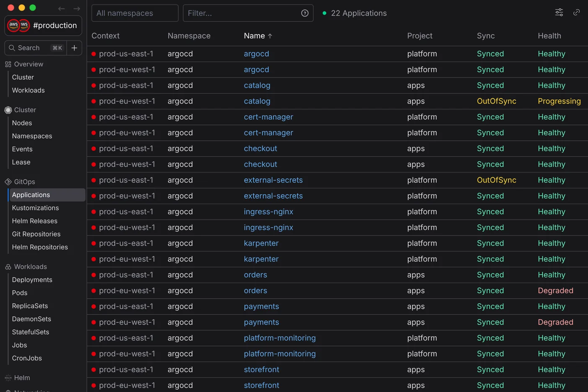Screen dimensions: 588x392
Task: Click OutOfSync status in external-secrets row
Action: coord(497,180)
